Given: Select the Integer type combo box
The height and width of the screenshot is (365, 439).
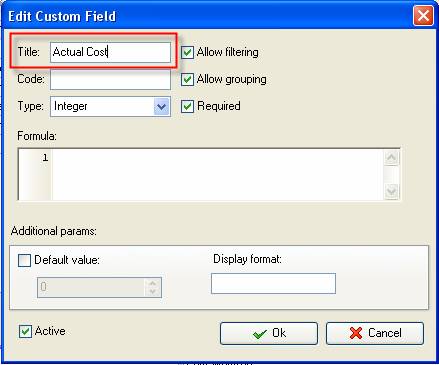Looking at the screenshot, I should (x=110, y=107).
